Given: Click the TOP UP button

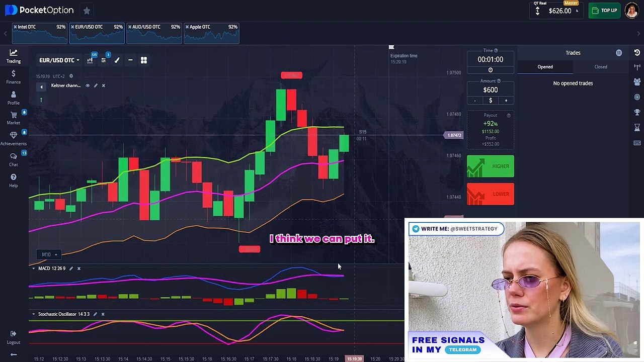Looking at the screenshot, I should tap(604, 11).
